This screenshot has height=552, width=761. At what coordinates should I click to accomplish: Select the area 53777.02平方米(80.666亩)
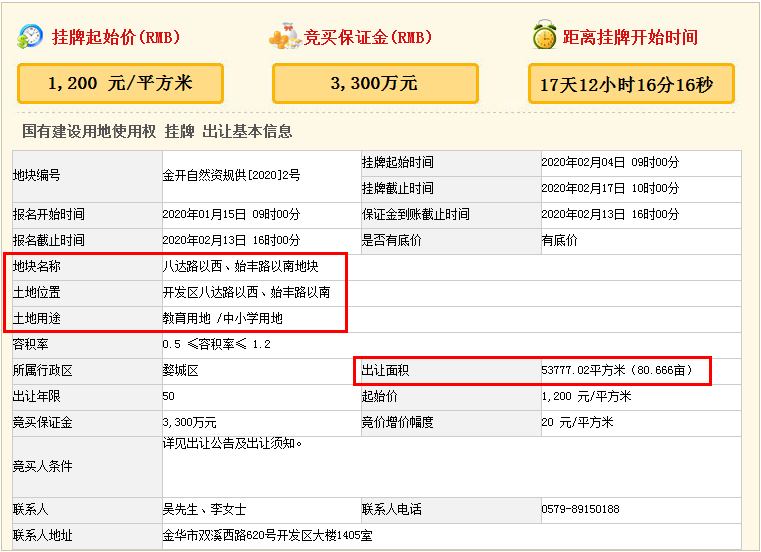(x=617, y=371)
